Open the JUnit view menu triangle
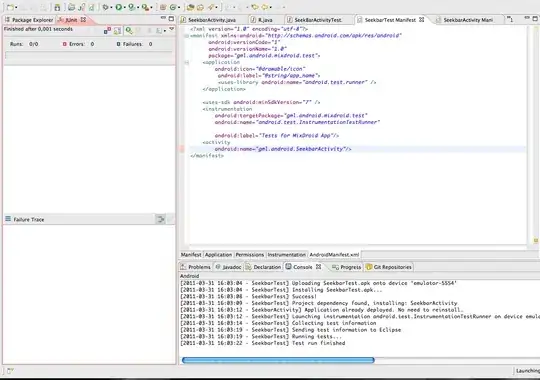Image resolution: width=540 pixels, height=380 pixels. tap(171, 29)
